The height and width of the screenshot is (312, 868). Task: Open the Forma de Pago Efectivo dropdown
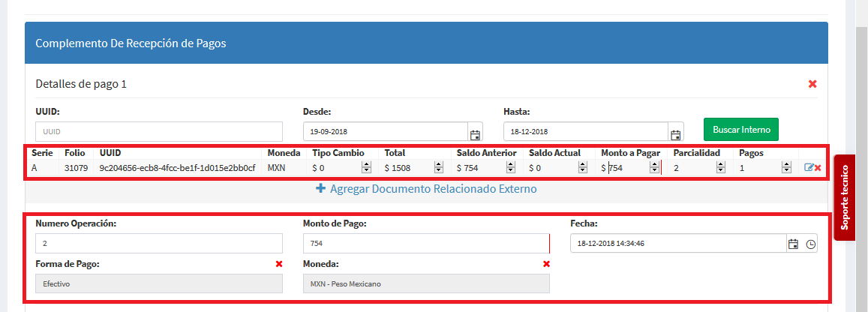click(159, 283)
